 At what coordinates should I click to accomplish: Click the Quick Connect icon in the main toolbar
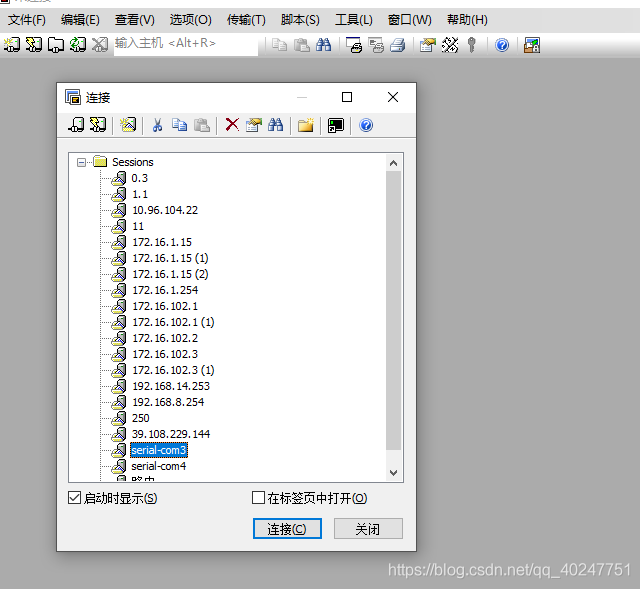click(34, 44)
